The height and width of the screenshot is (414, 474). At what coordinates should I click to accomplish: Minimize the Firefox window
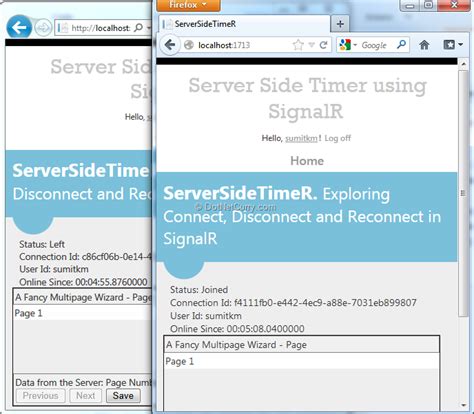pyautogui.click(x=410, y=5)
